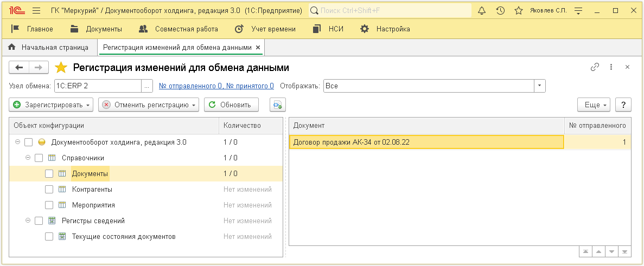Navigate back with the left arrow
This screenshot has width=644, height=266.
point(20,67)
